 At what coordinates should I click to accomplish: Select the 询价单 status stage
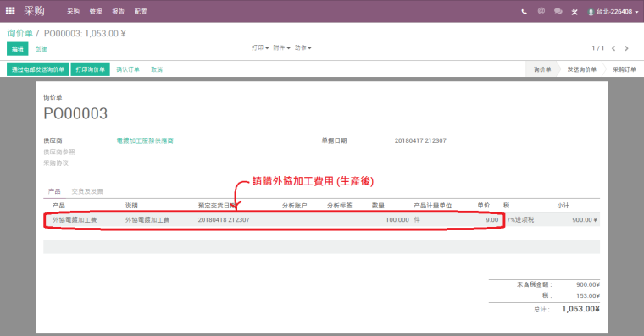[x=542, y=69]
